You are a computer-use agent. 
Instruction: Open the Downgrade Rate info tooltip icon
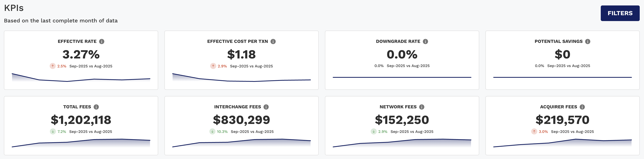tap(425, 42)
